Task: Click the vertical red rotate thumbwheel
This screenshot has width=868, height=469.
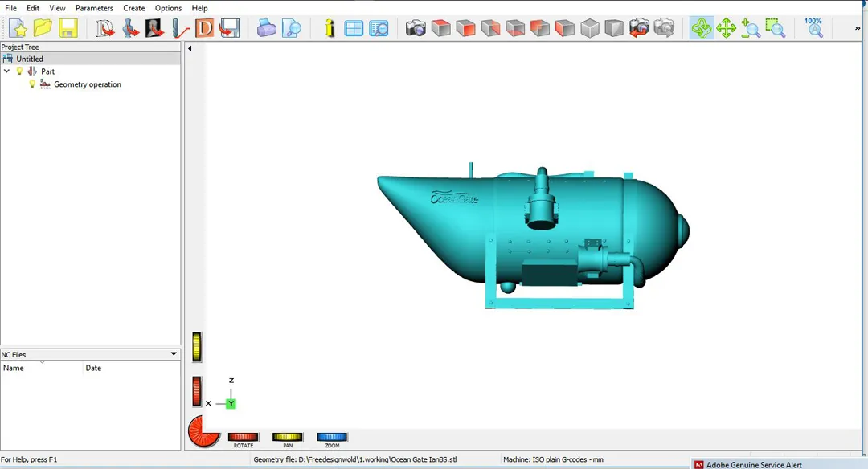Action: tap(197, 391)
